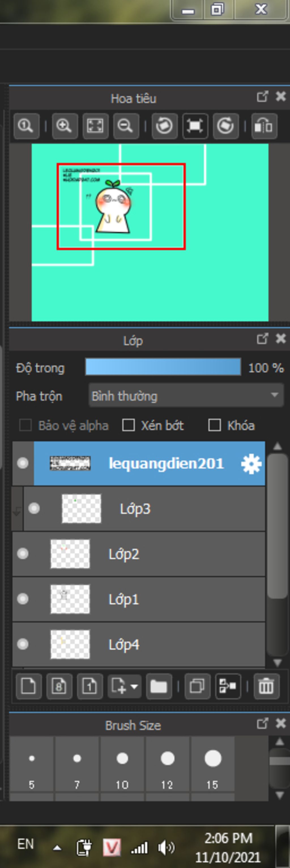This screenshot has height=868, width=290.
Task: Select the Lớp4 layer
Action: click(x=138, y=644)
